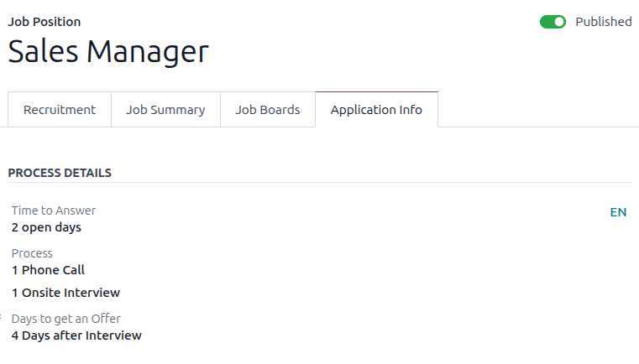Click the Published label text
The width and height of the screenshot is (639, 364).
click(603, 22)
